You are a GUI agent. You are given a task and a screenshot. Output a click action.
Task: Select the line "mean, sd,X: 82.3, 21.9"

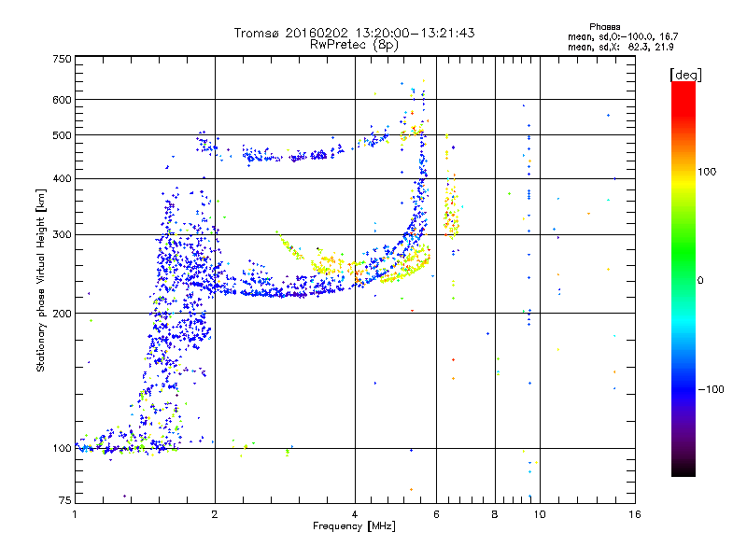(620, 47)
